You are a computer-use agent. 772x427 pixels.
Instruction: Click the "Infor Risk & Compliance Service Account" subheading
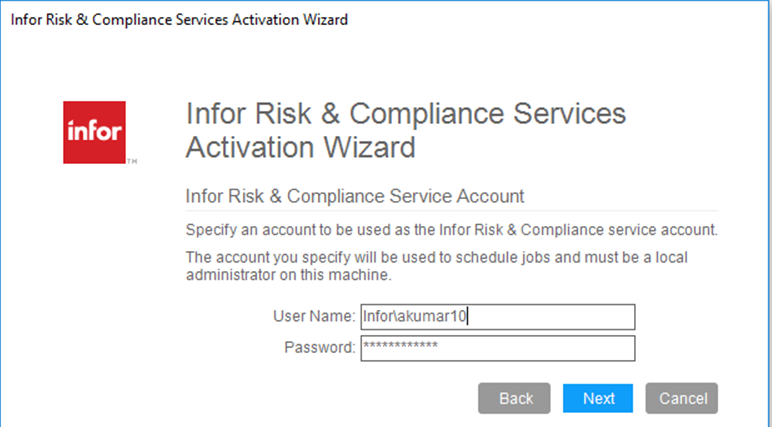point(355,195)
